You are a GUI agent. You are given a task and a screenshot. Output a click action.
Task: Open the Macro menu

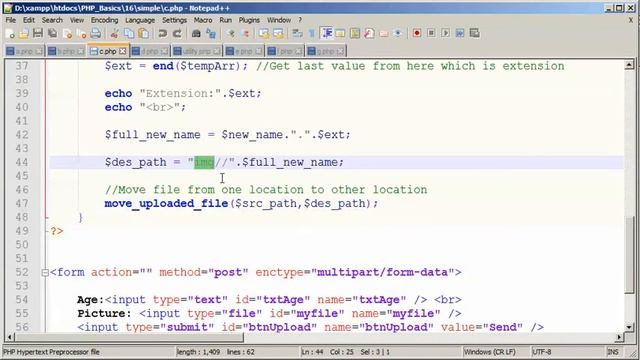(x=203, y=20)
